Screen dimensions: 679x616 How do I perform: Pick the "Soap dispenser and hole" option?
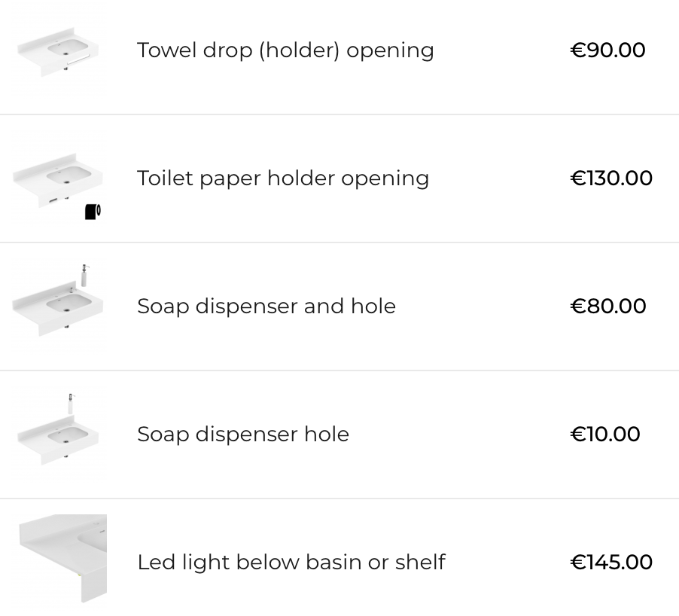[x=266, y=306]
